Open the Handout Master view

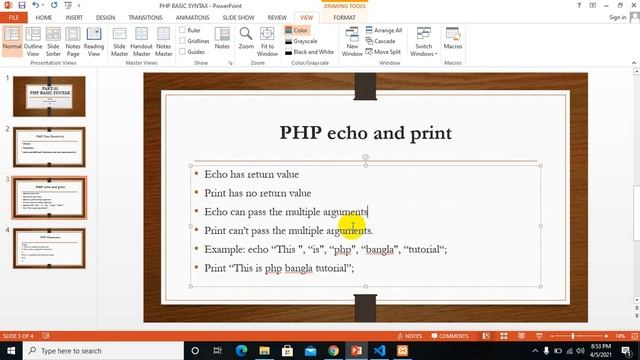point(141,41)
